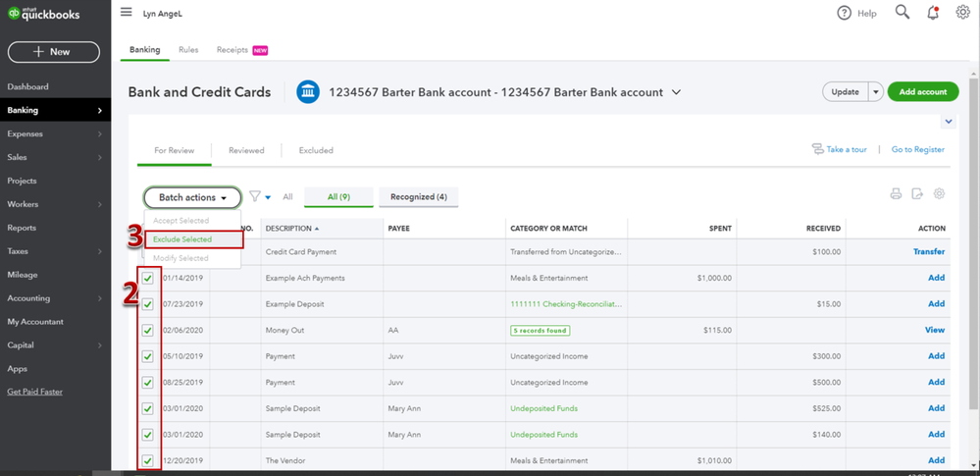Uncheck the 07/23/2019 Example Deposit checkbox

[x=148, y=304]
